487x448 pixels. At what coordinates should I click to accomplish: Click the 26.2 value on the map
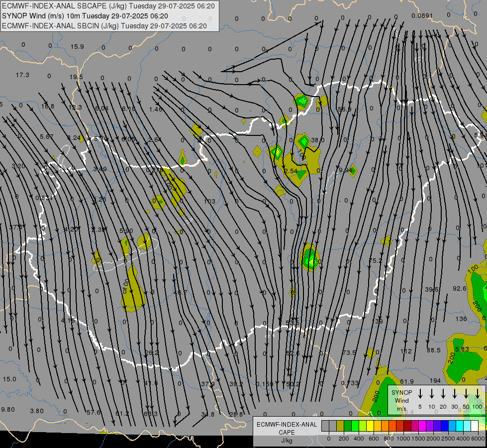click(x=152, y=352)
